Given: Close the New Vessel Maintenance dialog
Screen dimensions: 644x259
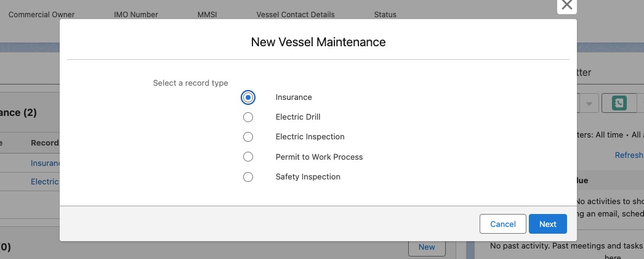Looking at the screenshot, I should (567, 6).
